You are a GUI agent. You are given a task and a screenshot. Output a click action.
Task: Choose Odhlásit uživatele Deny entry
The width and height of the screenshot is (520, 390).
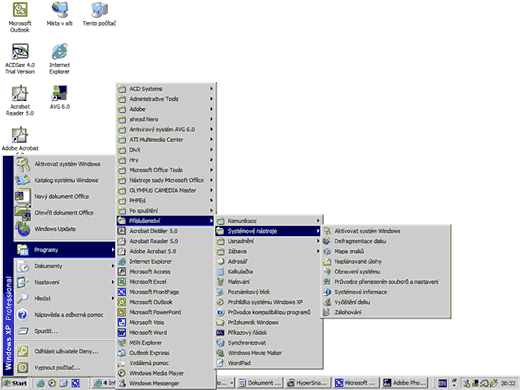[64, 351]
